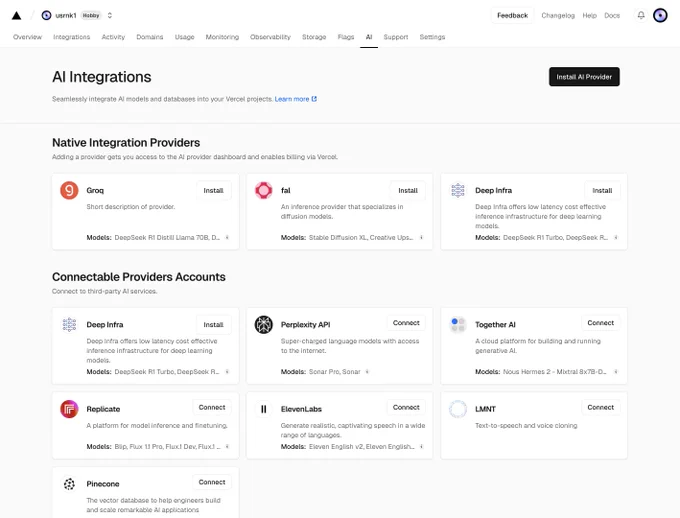This screenshot has height=518, width=680.
Task: Connect the Together AI provider
Action: pos(601,323)
